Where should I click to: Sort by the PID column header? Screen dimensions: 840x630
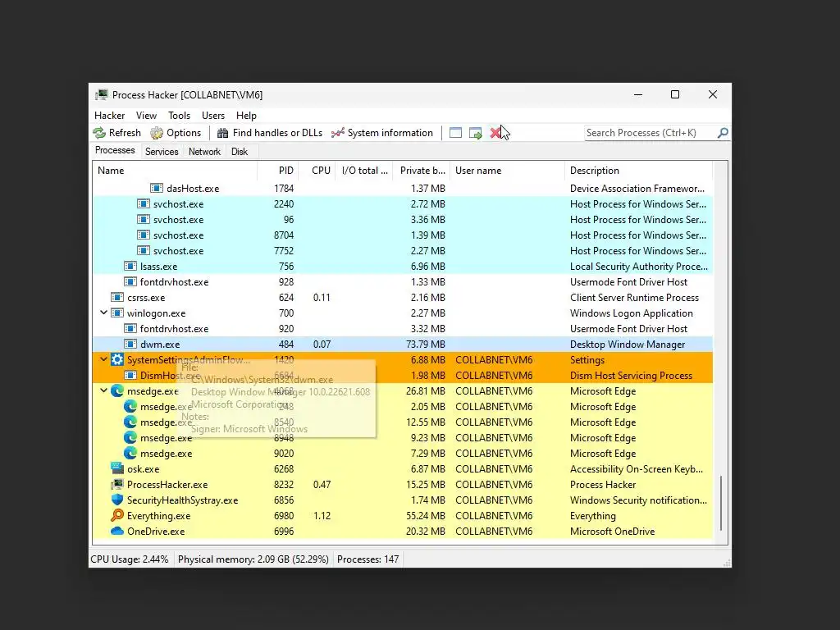pyautogui.click(x=277, y=171)
